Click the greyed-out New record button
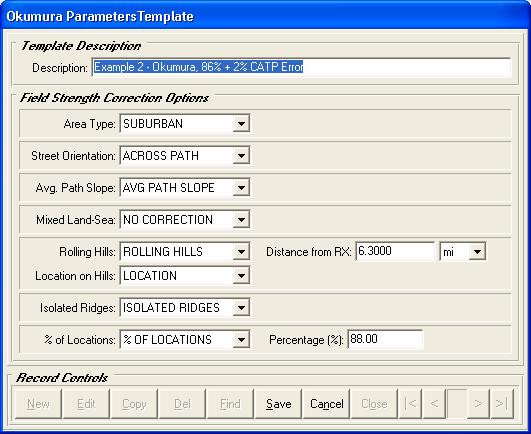 38,404
